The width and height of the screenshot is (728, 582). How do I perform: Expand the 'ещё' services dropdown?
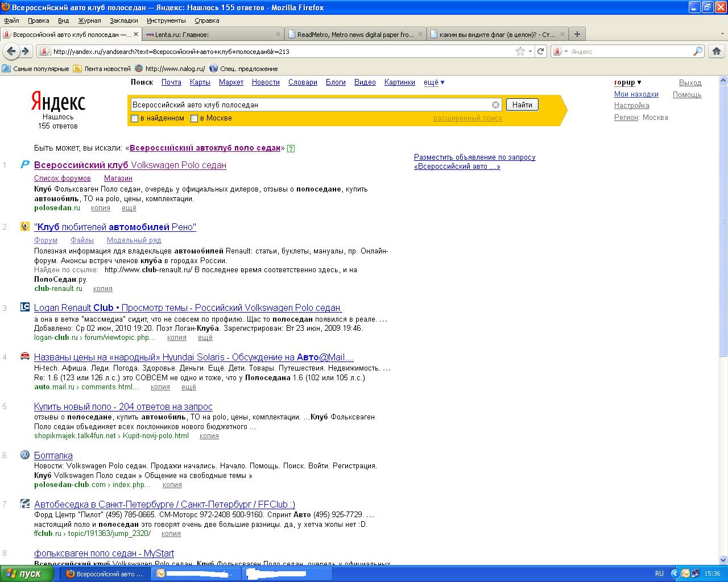click(x=433, y=82)
